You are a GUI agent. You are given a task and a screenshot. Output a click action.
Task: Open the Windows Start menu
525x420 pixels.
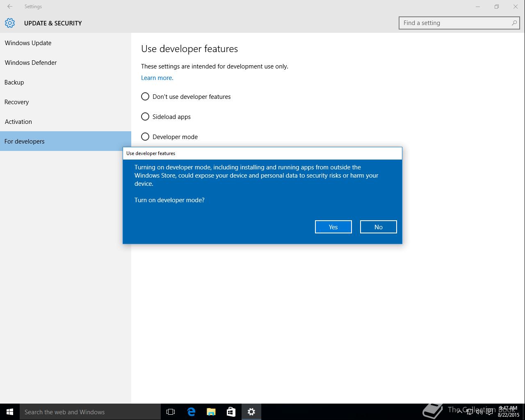tap(10, 412)
